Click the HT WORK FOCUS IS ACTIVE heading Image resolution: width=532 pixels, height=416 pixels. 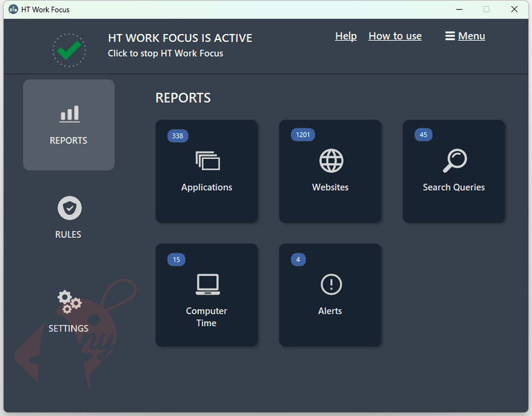(x=180, y=38)
